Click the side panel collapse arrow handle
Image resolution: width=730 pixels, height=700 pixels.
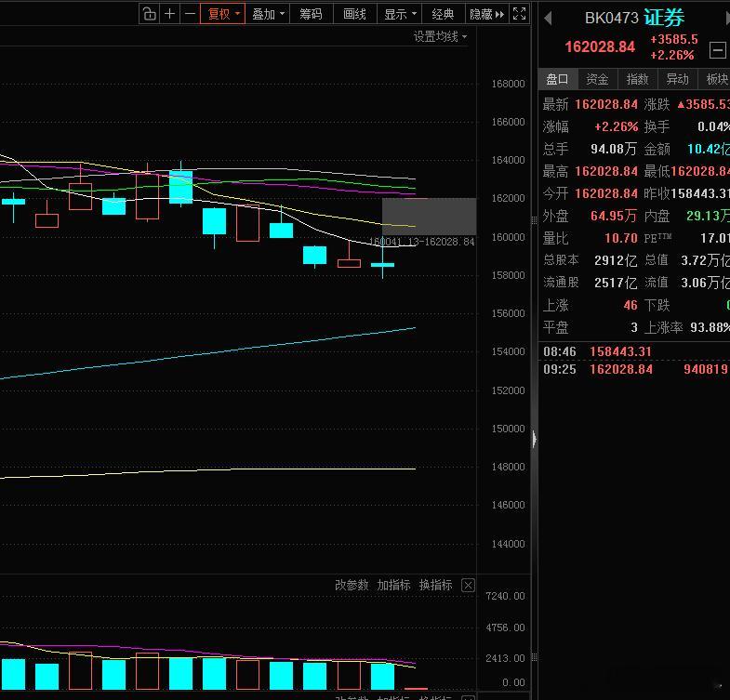pyautogui.click(x=534, y=439)
